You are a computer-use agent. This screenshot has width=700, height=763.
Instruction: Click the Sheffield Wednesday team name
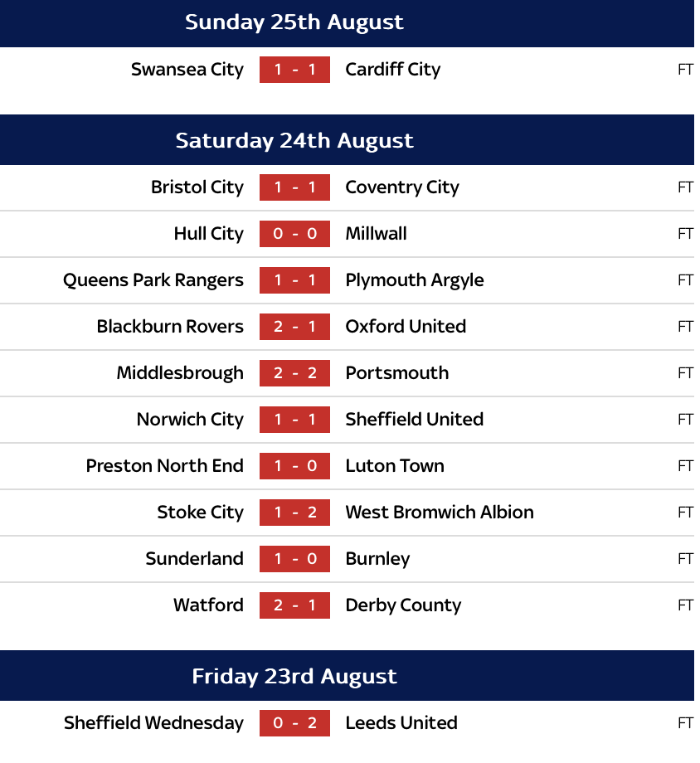153,723
